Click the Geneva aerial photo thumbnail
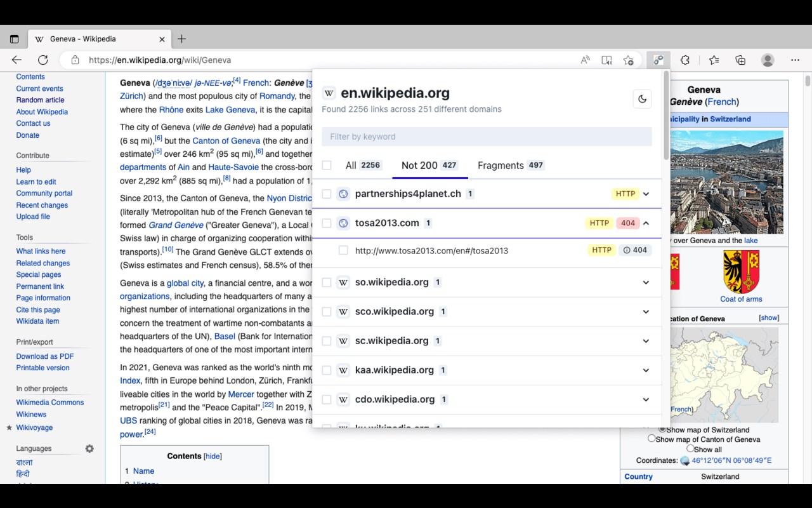Image resolution: width=812 pixels, height=508 pixels. [x=726, y=182]
